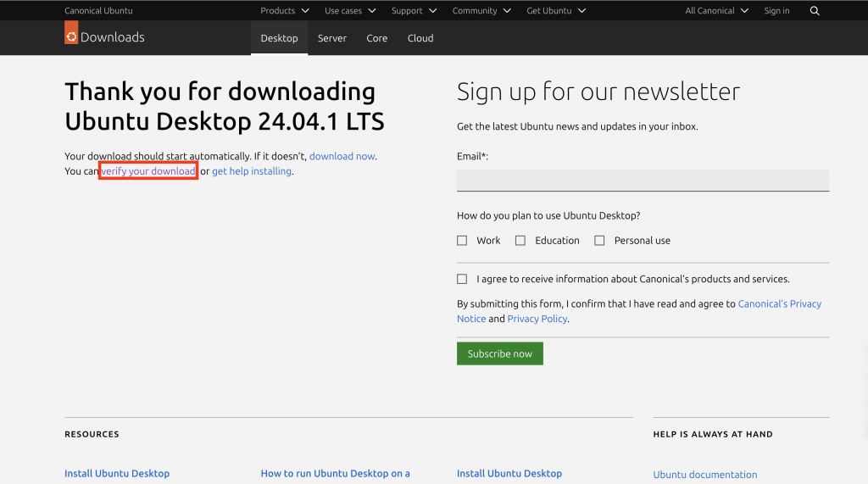
Task: Click the Sign in link
Action: [x=776, y=10]
